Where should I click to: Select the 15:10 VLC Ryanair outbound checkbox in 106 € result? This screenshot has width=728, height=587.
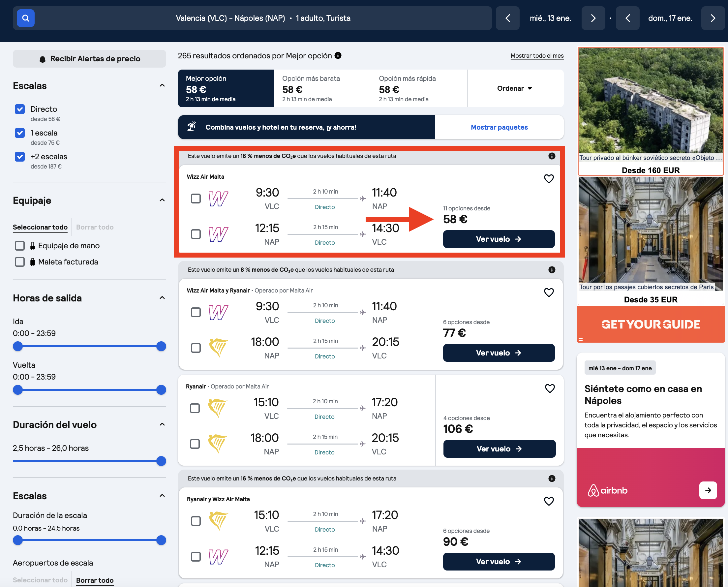tap(195, 409)
